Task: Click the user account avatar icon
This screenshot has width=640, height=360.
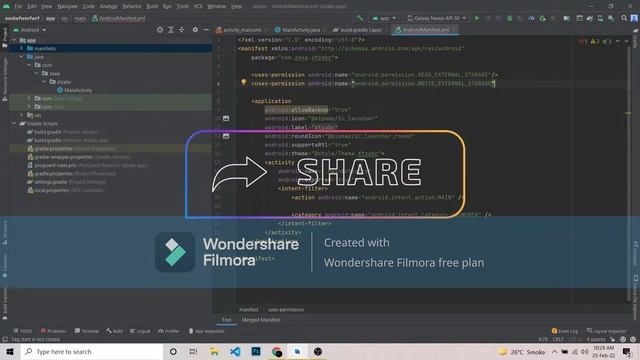Action: pos(634,18)
